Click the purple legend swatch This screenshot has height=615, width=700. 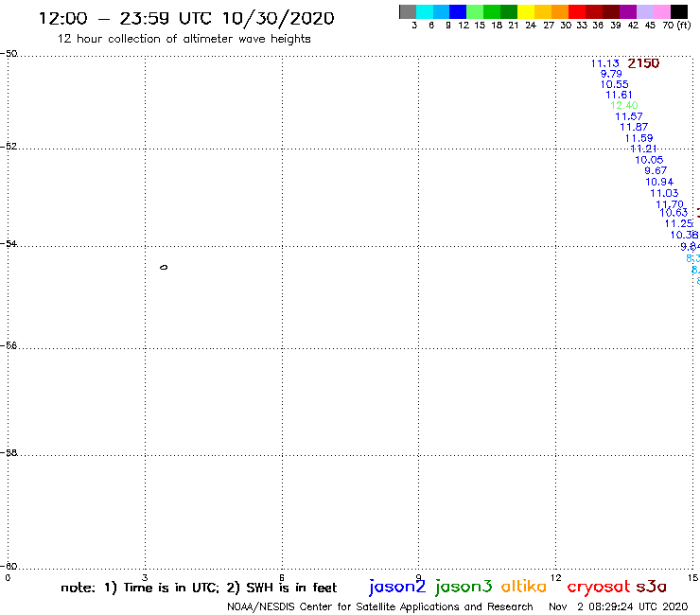(628, 11)
